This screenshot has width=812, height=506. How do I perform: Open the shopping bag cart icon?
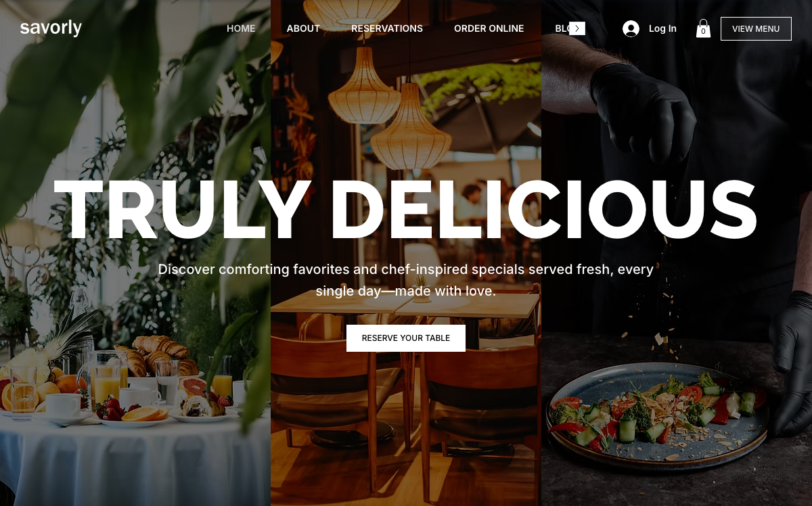pyautogui.click(x=703, y=28)
